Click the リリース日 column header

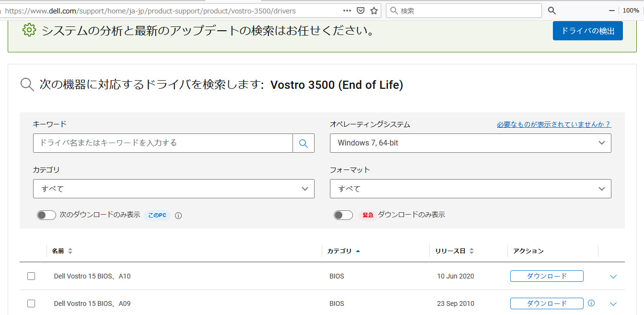coord(450,251)
